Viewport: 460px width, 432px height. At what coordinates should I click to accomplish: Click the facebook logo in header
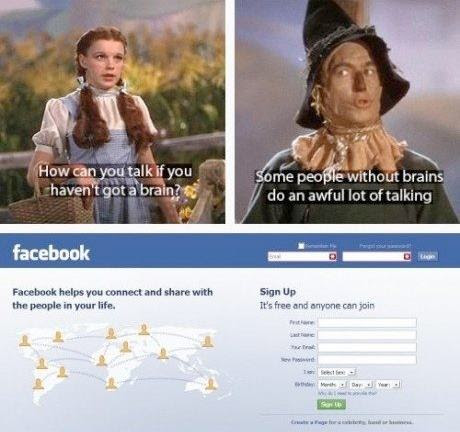(x=51, y=253)
